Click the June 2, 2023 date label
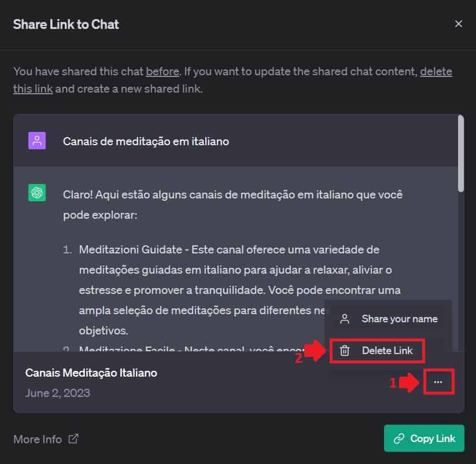The width and height of the screenshot is (476, 464). (x=58, y=393)
